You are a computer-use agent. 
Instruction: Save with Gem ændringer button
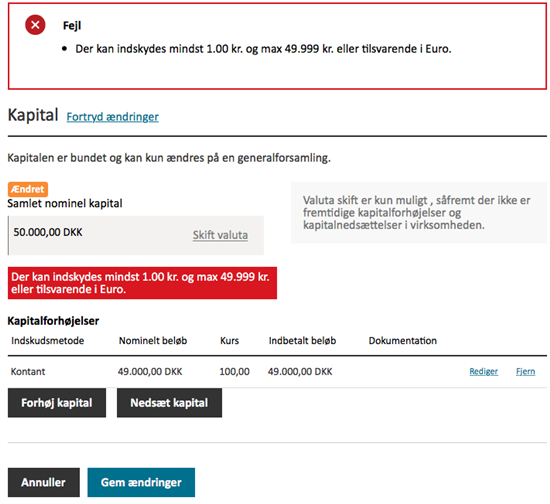pyautogui.click(x=141, y=482)
